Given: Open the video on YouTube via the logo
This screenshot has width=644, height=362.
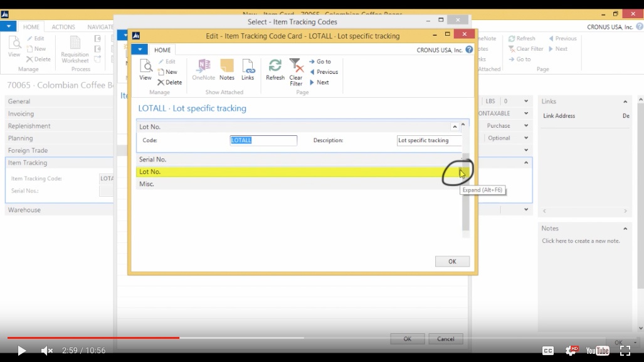Looking at the screenshot, I should pyautogui.click(x=598, y=351).
